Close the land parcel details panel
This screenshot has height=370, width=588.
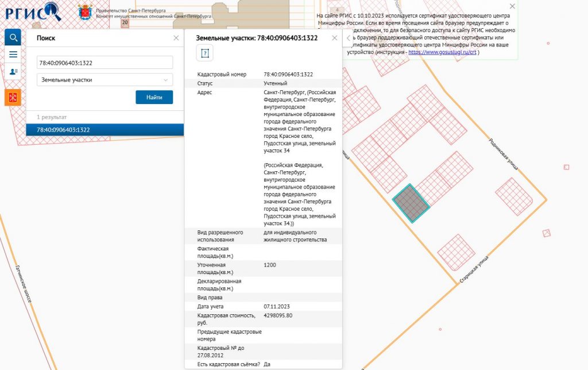click(335, 38)
